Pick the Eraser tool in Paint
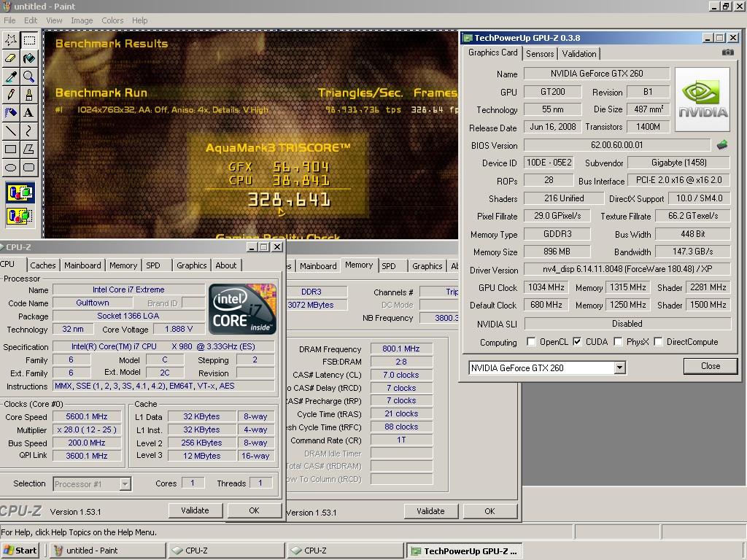 [10, 58]
